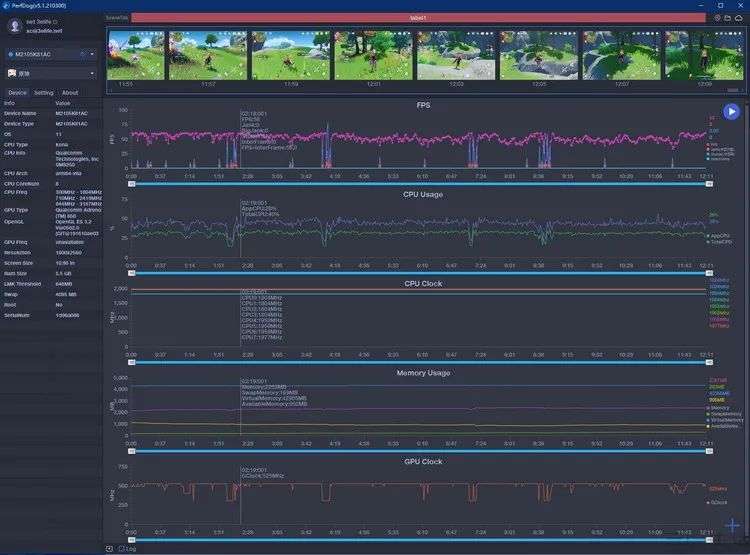Click the user avatar icon
Viewport: 750px width, 555px height.
(x=15, y=26)
